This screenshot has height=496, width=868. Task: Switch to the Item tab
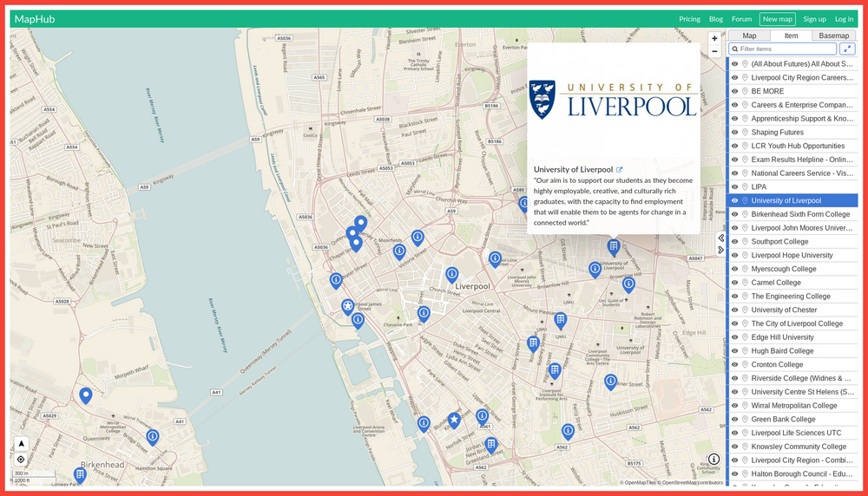click(x=791, y=36)
